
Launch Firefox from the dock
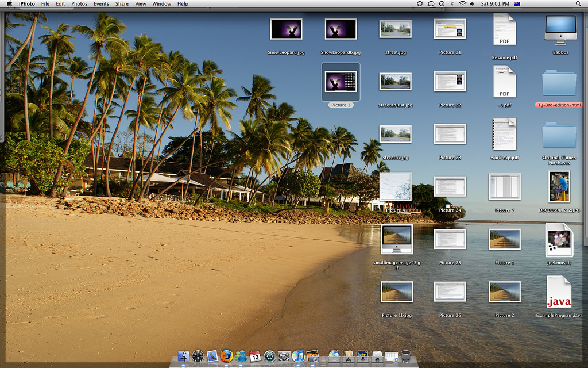click(226, 356)
